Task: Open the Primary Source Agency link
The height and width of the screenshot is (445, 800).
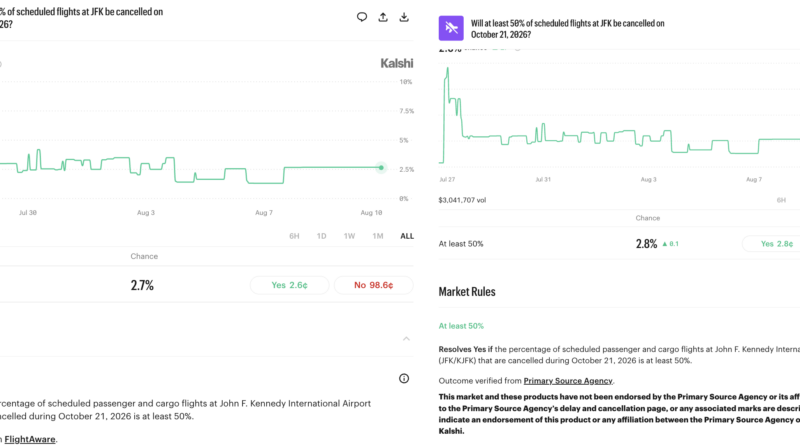Action: pos(568,381)
